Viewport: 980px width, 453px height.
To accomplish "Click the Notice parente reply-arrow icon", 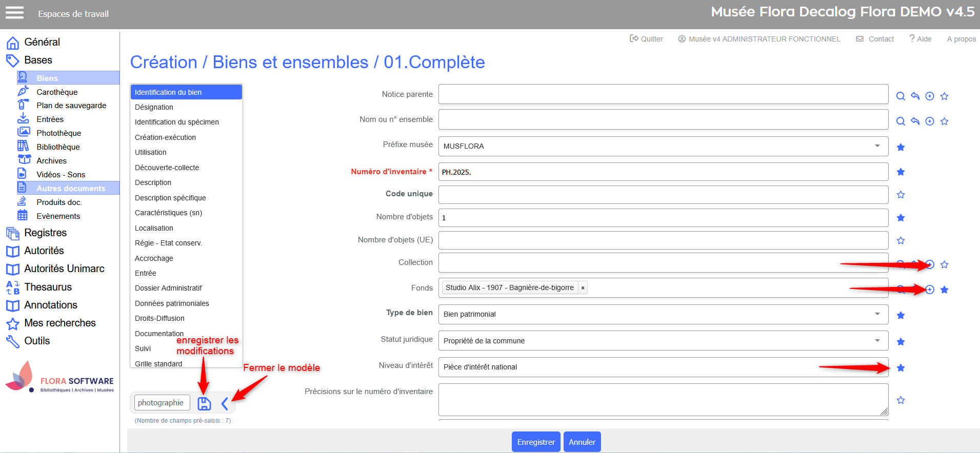I will click(915, 96).
